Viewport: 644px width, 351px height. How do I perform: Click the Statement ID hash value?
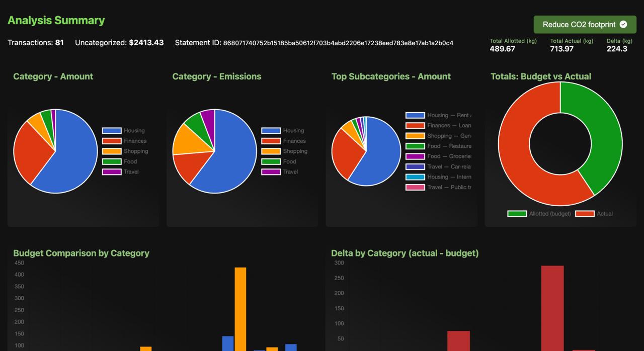click(338, 43)
